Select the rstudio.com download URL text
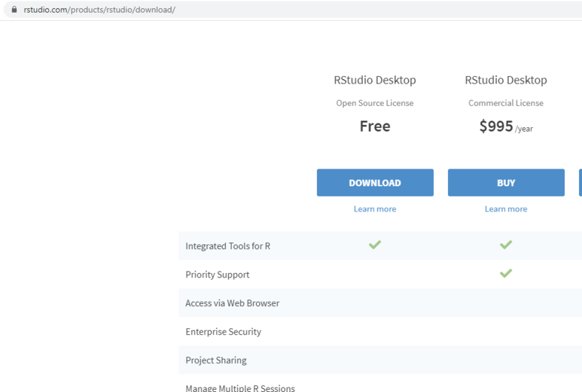 click(x=99, y=10)
